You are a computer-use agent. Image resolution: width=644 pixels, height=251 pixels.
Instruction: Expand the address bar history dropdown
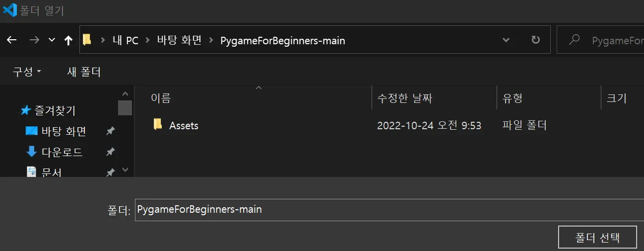(x=506, y=40)
